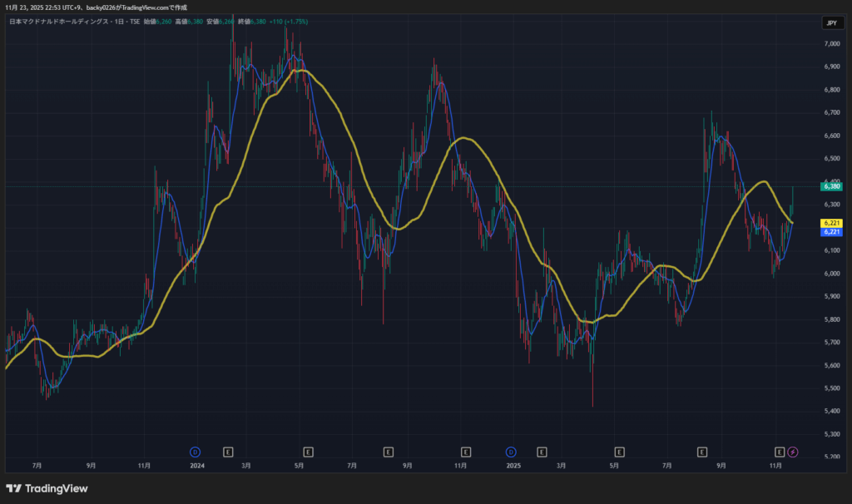
Task: Open the JPY currency selector
Action: [x=831, y=23]
